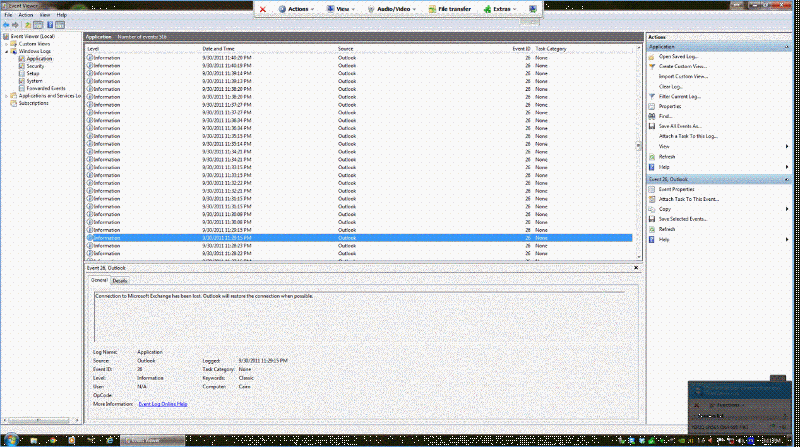The width and height of the screenshot is (800, 447).
Task: Click Attach a Task To this Log
Action: [x=688, y=136]
